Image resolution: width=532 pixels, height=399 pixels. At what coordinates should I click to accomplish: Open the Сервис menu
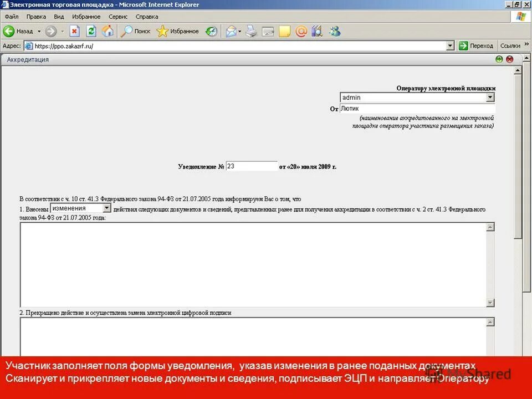pos(117,17)
